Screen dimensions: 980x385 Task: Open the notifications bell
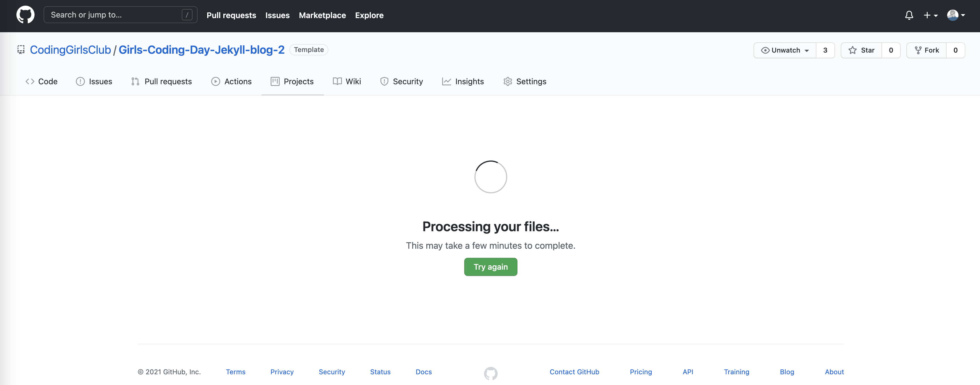[x=909, y=15]
